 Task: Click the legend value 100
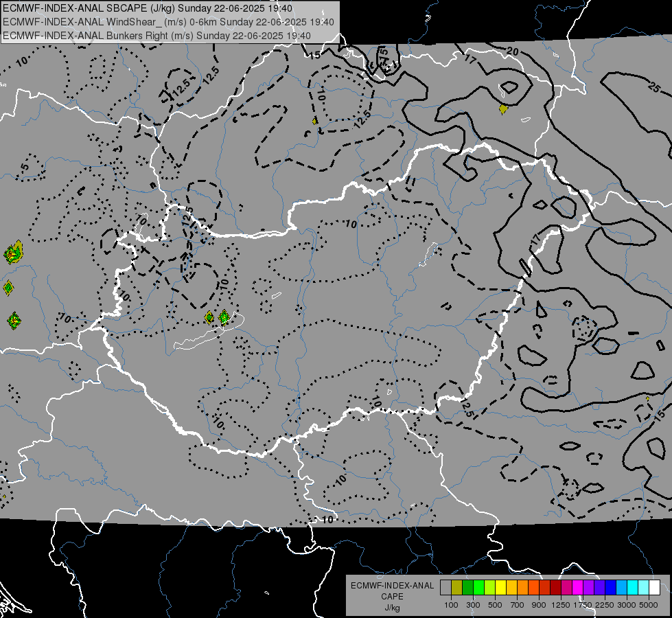click(451, 605)
